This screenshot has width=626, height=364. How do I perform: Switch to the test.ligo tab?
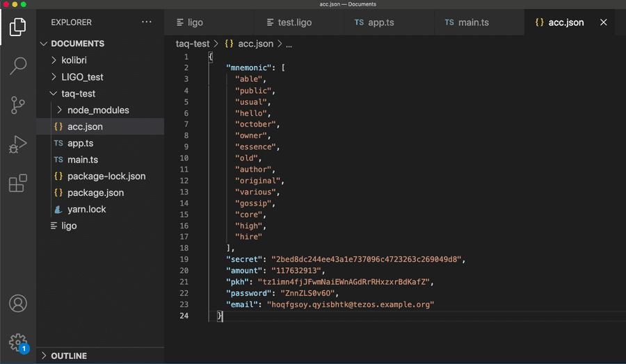[x=294, y=22]
